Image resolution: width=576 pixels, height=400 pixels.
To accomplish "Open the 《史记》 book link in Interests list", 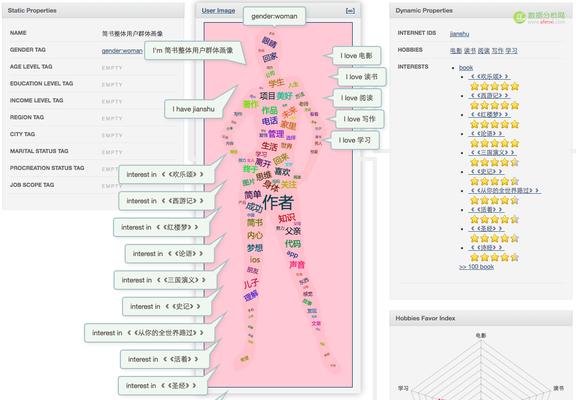I will click(x=487, y=172).
